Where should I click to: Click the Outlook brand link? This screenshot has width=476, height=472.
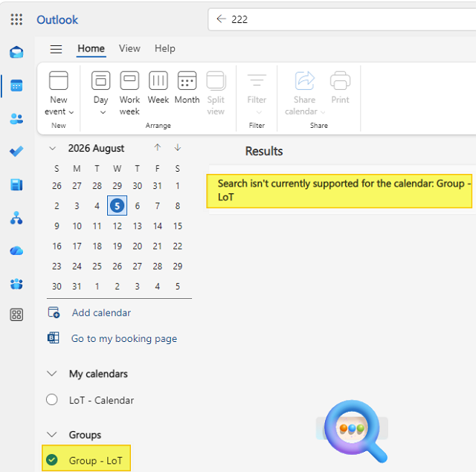[x=57, y=20]
